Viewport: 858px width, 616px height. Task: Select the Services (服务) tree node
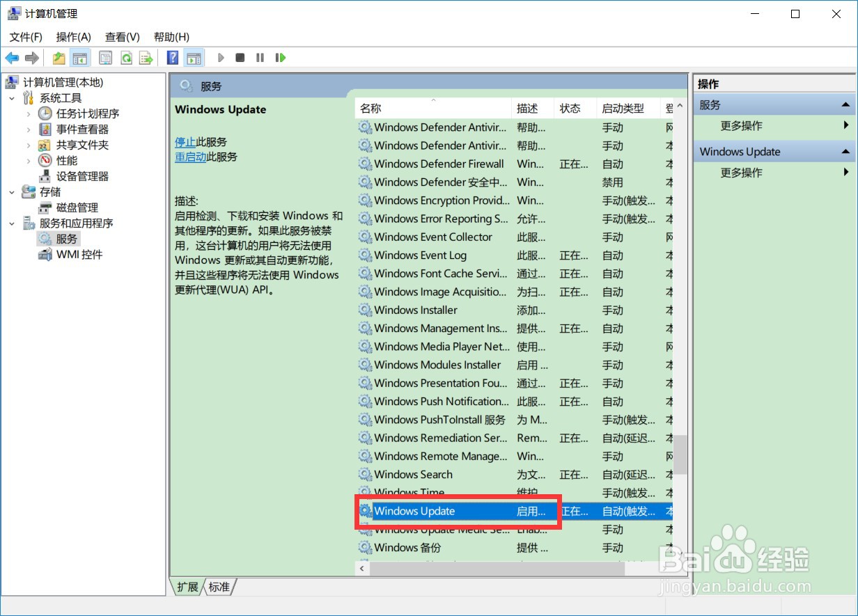67,239
